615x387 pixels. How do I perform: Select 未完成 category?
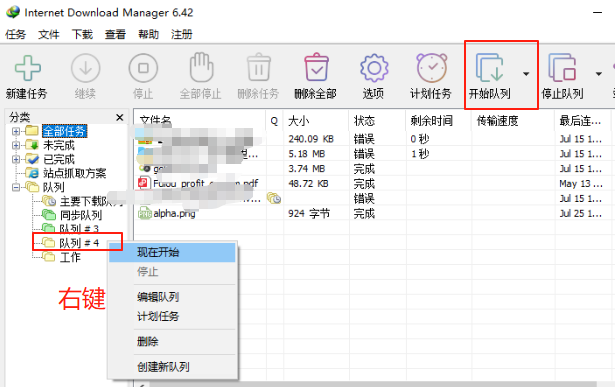(58, 145)
